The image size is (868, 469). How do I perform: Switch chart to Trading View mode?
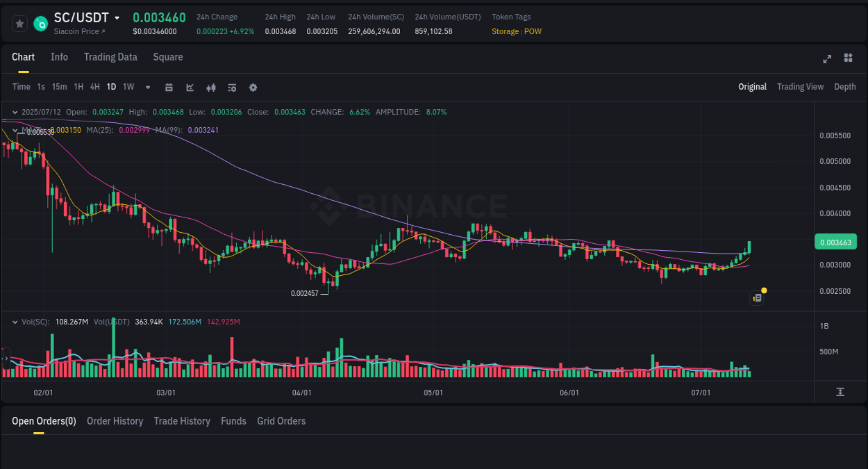pos(800,87)
